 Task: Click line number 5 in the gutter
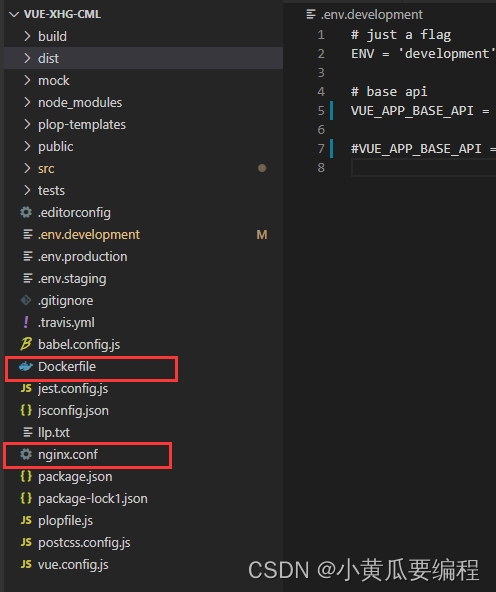[x=321, y=111]
